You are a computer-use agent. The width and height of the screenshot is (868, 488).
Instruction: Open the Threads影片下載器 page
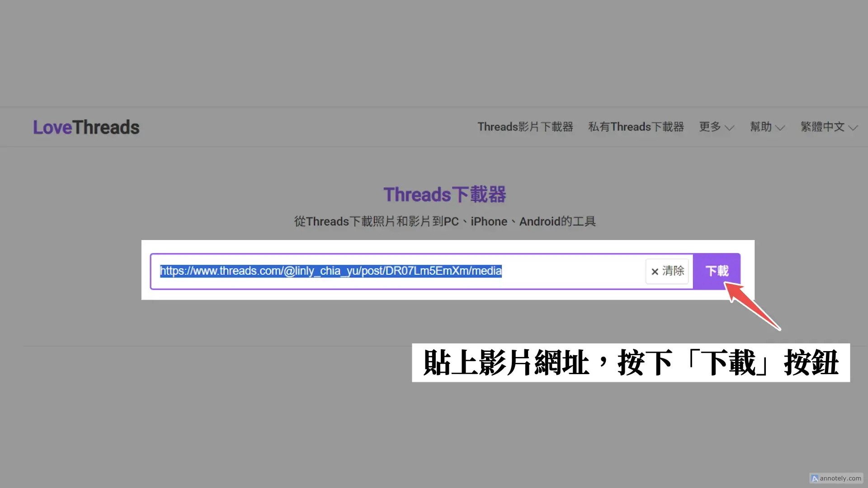(x=525, y=127)
